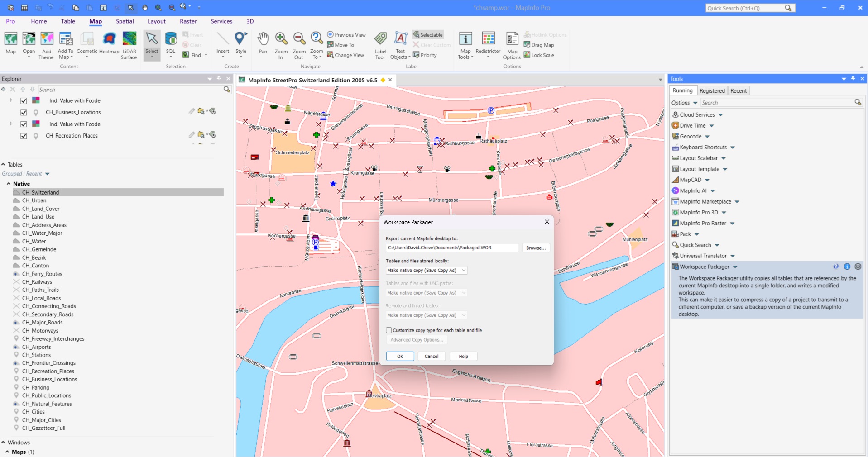Viewport: 868px width, 457px height.
Task: Open the Heatmap tool
Action: pos(109,43)
